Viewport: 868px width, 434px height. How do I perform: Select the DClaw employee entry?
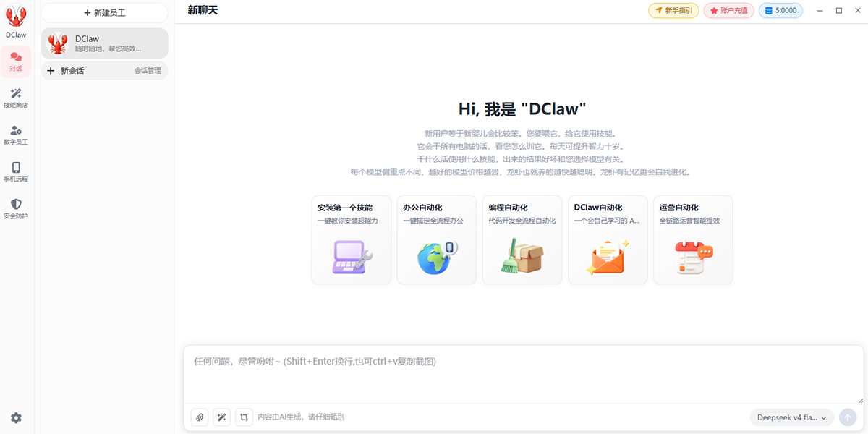(x=105, y=43)
